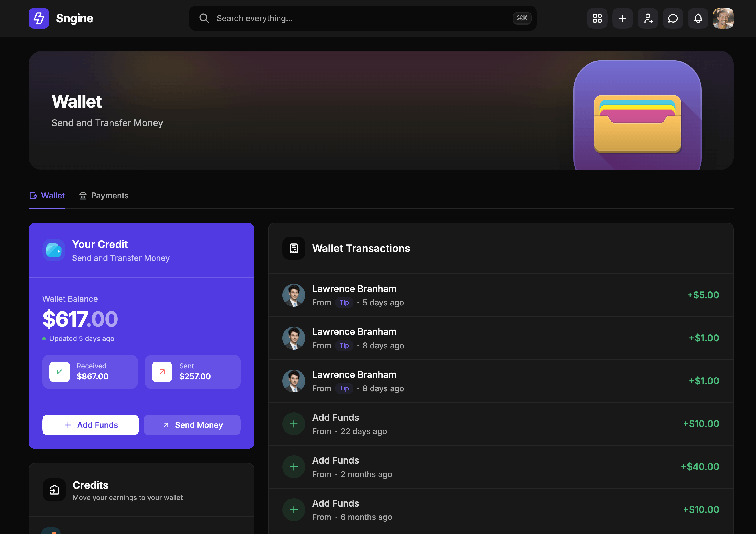Image resolution: width=756 pixels, height=534 pixels.
Task: Open the messages chat bubble icon
Action: 673,18
